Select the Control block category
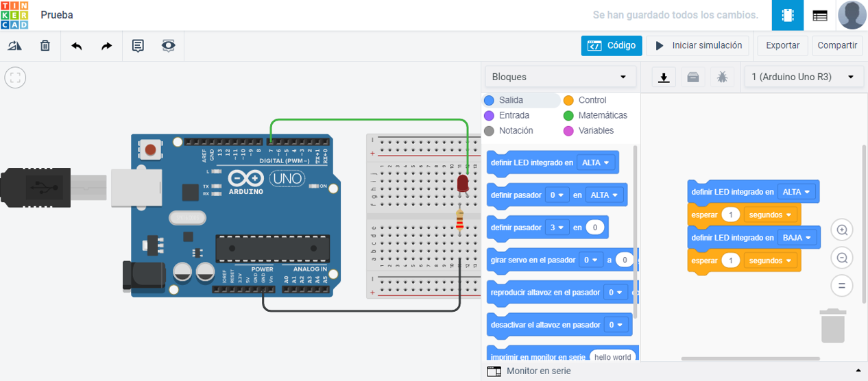Image resolution: width=868 pixels, height=381 pixels. (592, 100)
